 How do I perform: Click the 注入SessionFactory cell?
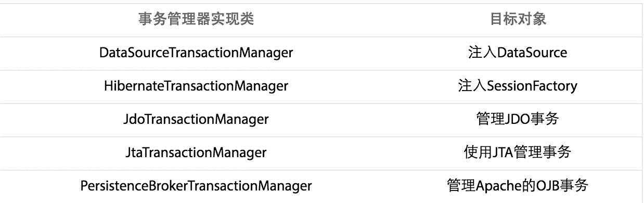tap(518, 86)
